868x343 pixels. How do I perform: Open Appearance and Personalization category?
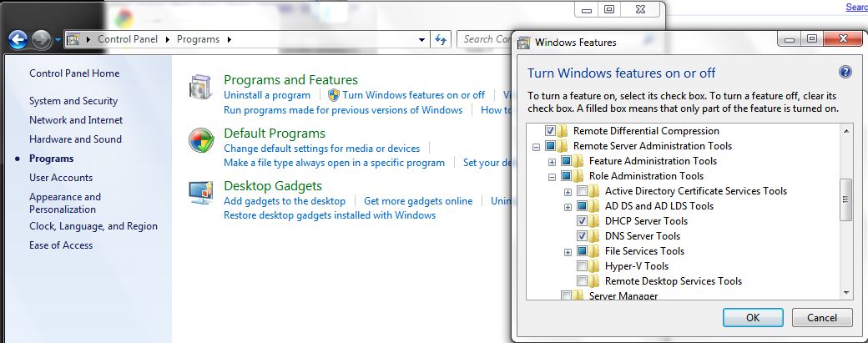pyautogui.click(x=65, y=203)
